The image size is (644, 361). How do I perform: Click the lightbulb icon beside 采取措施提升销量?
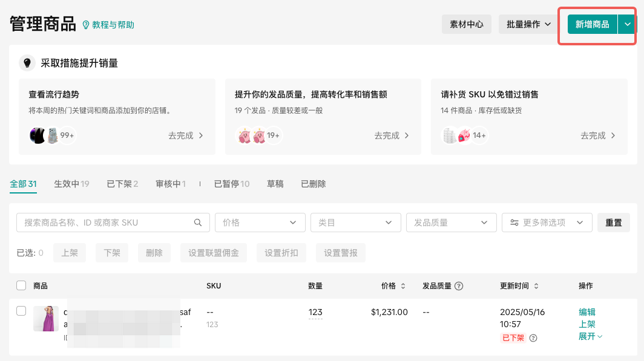[27, 63]
